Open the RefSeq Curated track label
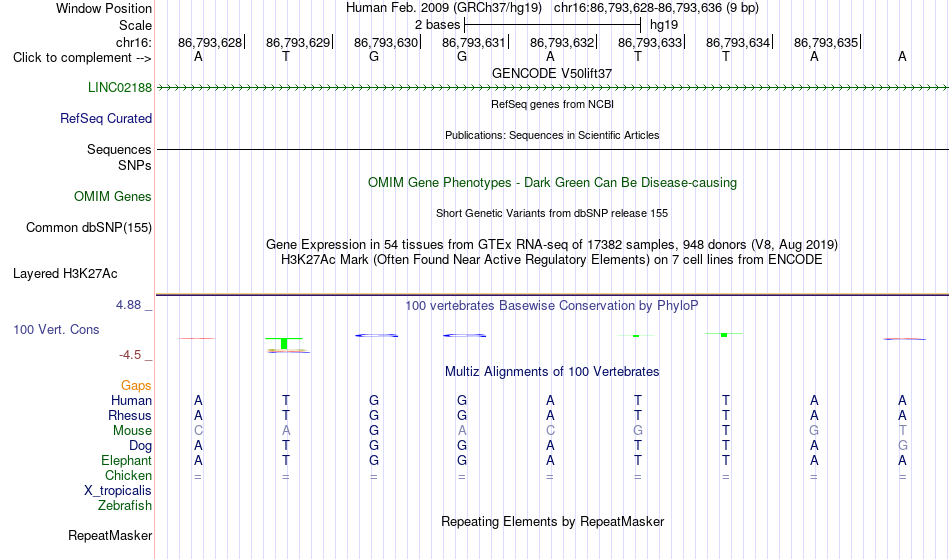The height and width of the screenshot is (559, 950). tap(105, 118)
